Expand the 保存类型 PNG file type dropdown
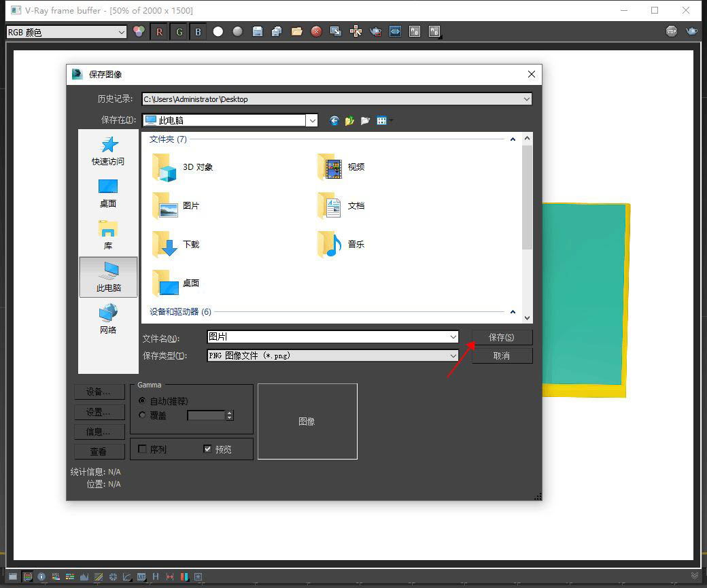Screen dimensions: 707x588 332,356
